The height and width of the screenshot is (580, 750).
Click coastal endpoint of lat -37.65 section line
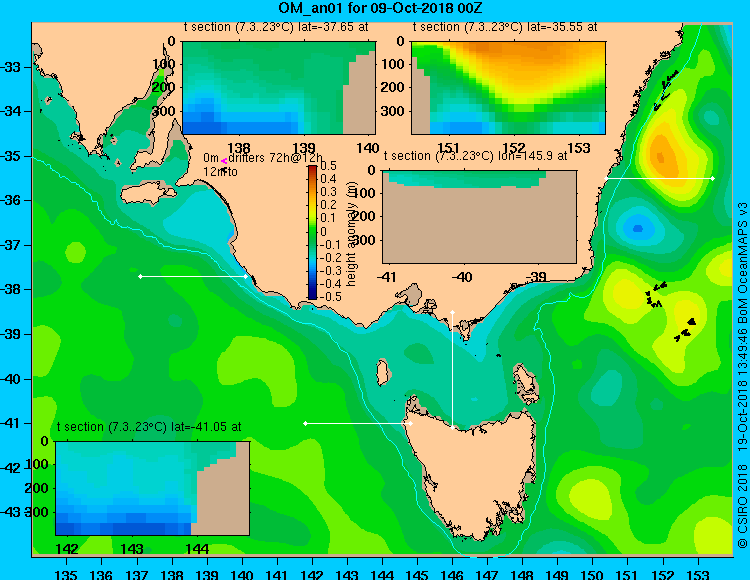click(x=246, y=276)
